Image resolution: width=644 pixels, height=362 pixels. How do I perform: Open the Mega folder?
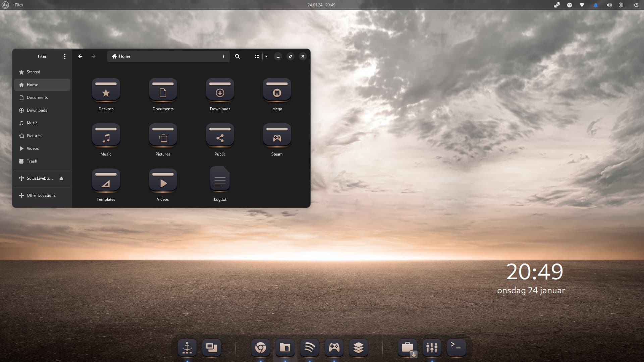277,90
